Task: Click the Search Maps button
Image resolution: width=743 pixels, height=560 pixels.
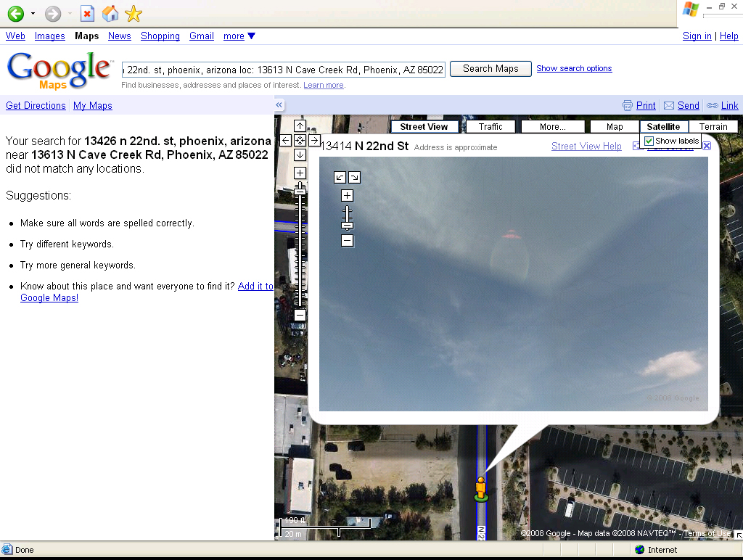Action: [490, 69]
